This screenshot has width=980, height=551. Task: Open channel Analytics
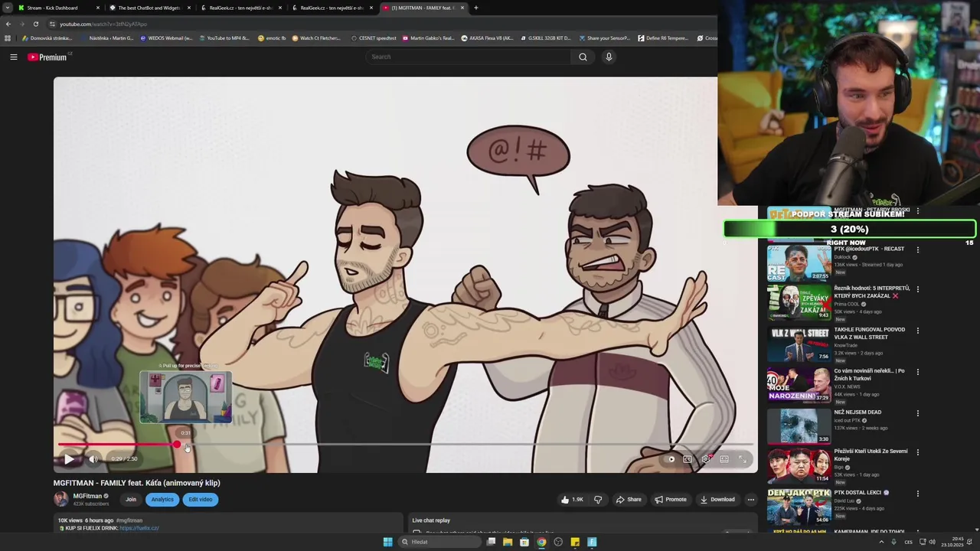[162, 500]
